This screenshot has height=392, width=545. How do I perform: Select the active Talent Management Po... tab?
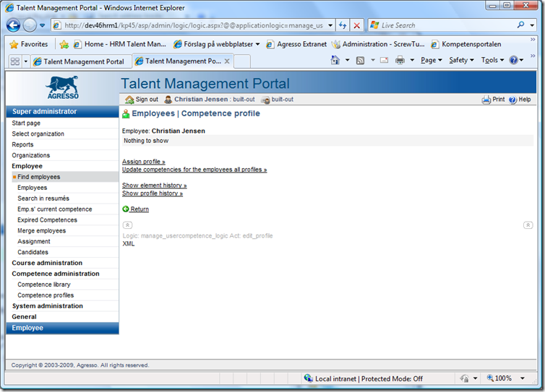[x=182, y=61]
